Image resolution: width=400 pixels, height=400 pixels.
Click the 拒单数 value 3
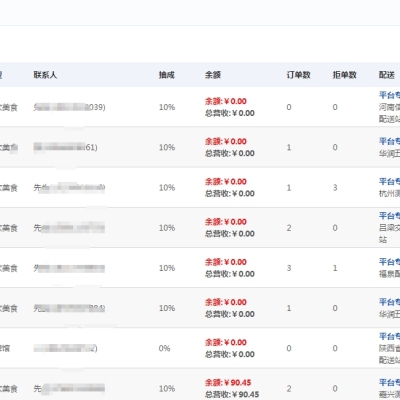pyautogui.click(x=335, y=188)
